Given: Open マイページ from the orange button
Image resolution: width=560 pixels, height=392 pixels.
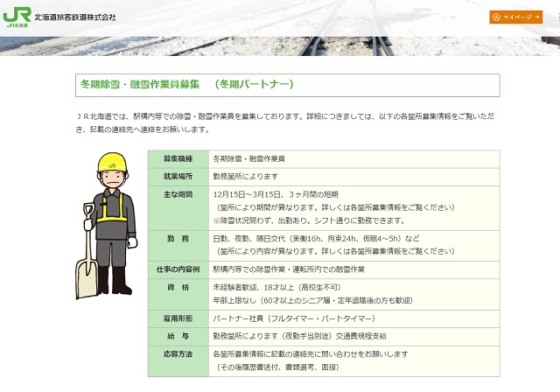Looking at the screenshot, I should (515, 17).
